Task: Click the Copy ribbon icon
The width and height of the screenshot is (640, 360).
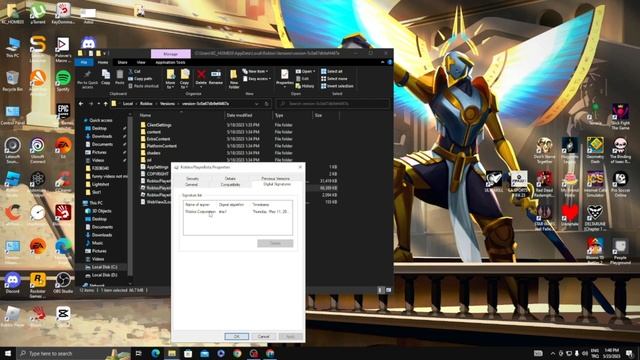Action: point(106,77)
